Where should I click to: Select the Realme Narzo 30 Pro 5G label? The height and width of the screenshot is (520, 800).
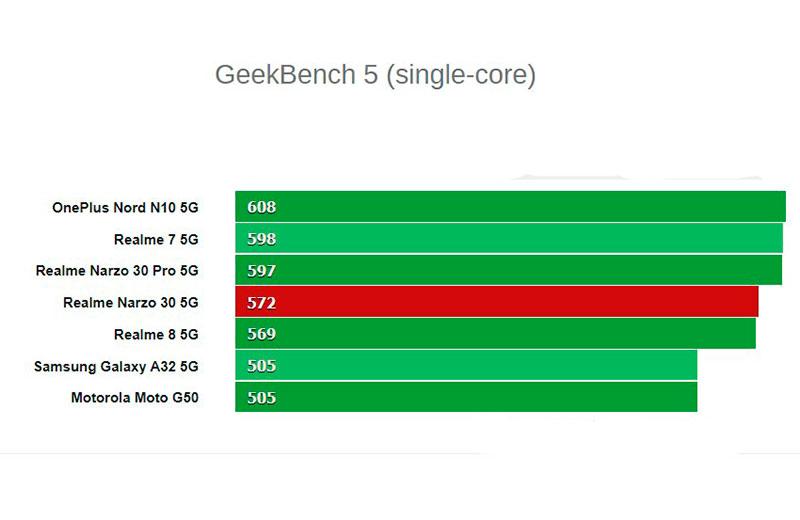[x=117, y=270]
